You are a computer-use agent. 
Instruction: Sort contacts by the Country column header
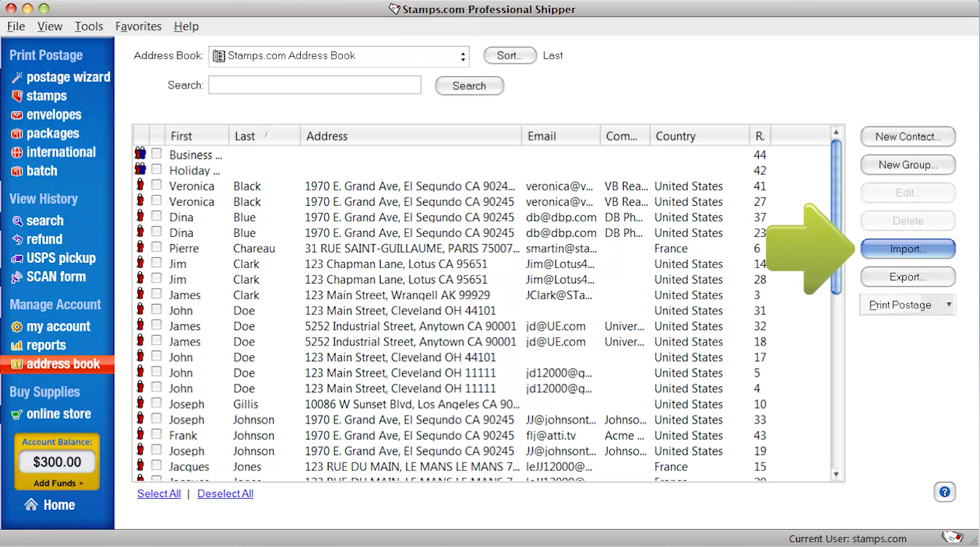click(x=700, y=136)
